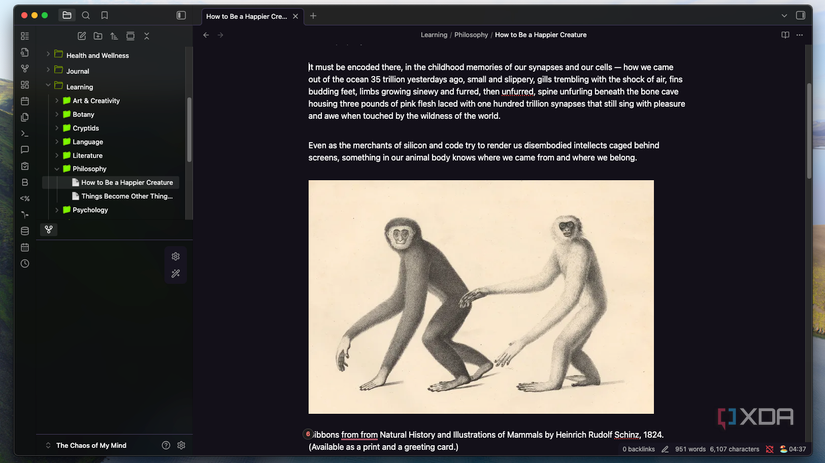Click the Philosophy breadcrumb link
Image resolution: width=825 pixels, height=463 pixels.
pyautogui.click(x=471, y=35)
